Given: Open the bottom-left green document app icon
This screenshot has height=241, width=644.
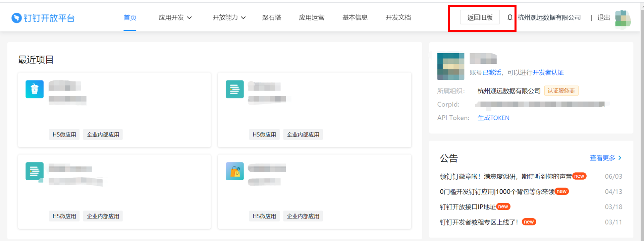Looking at the screenshot, I should [x=35, y=171].
